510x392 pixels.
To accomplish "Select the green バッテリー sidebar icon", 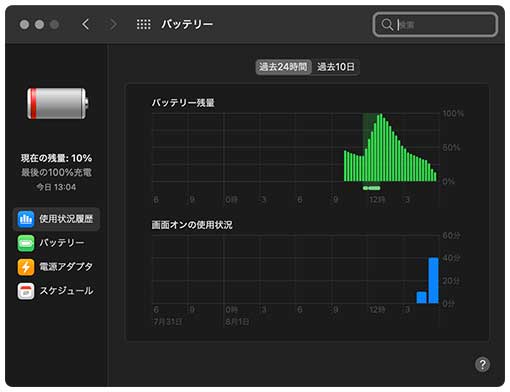I will [x=26, y=243].
